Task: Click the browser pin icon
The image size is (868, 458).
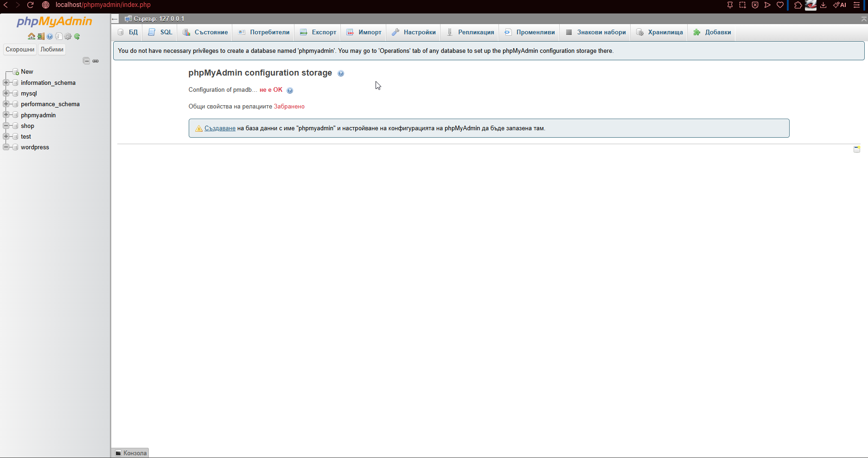Action: [x=730, y=5]
